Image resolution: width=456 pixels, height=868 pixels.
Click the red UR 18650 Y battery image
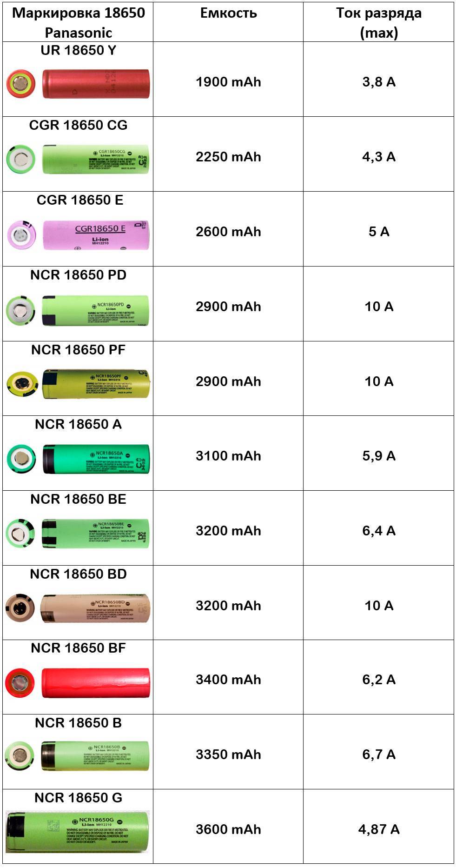point(96,84)
